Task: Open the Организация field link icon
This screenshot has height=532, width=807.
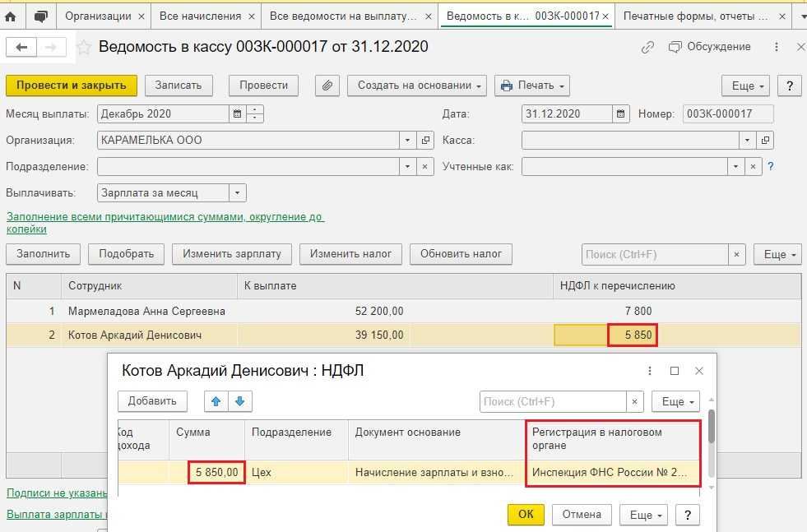Action: coord(425,141)
